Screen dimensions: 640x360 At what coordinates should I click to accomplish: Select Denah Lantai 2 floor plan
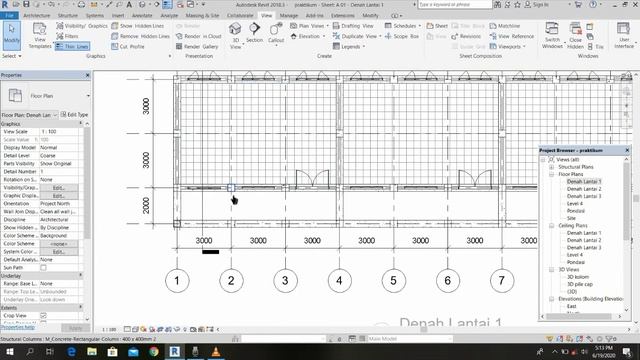pyautogui.click(x=584, y=189)
